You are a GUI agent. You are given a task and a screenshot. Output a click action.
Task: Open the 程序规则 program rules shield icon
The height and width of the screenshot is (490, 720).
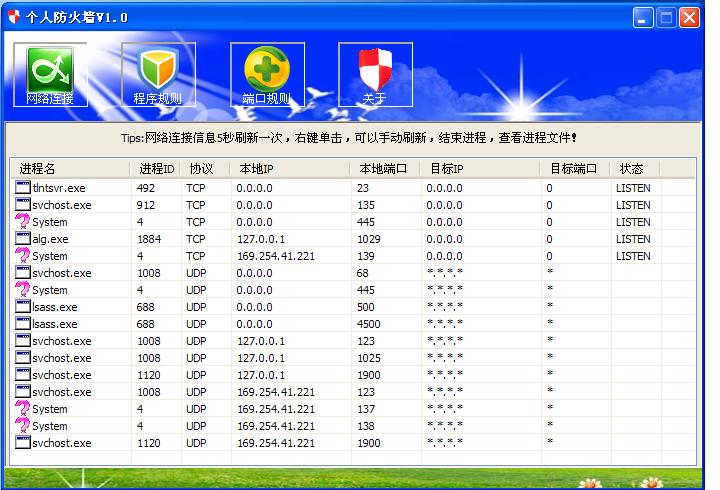158,74
